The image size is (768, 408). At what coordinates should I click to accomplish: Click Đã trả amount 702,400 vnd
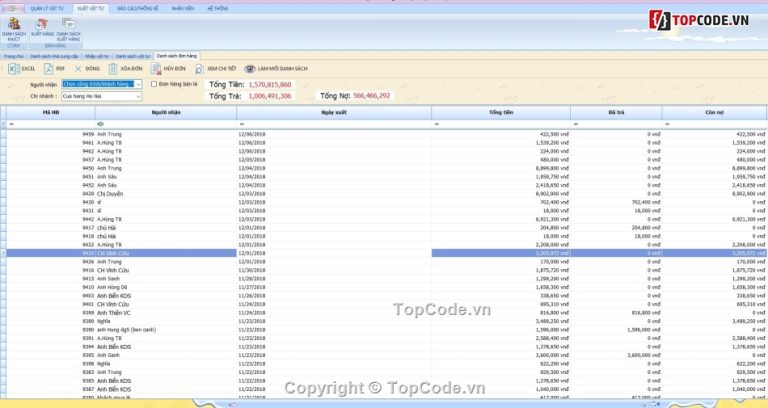click(646, 202)
